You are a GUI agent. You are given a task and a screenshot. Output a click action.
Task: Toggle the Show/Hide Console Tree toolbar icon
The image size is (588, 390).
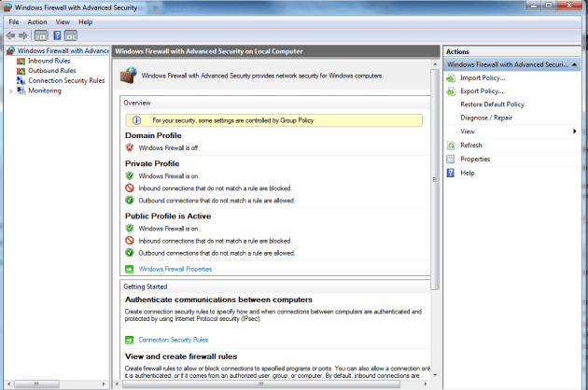coord(41,35)
